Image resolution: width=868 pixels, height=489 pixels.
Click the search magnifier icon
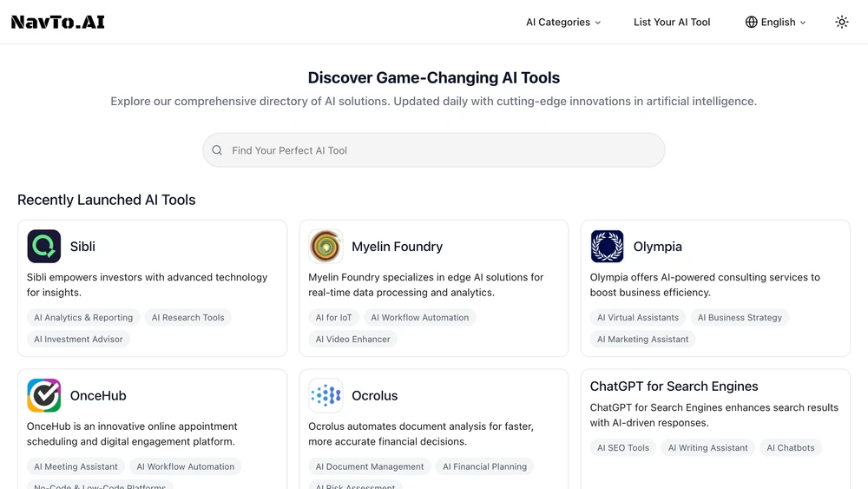(217, 150)
